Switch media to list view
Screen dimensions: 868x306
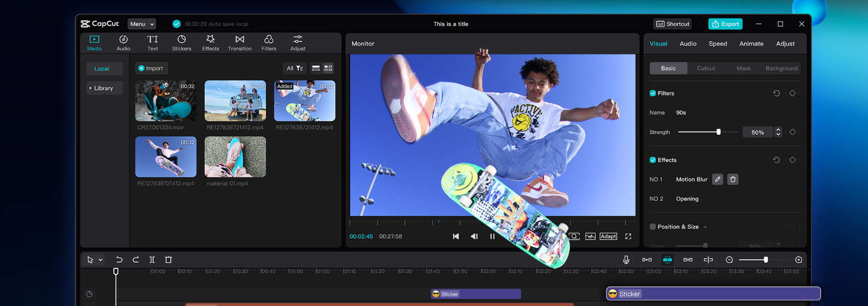click(x=316, y=68)
